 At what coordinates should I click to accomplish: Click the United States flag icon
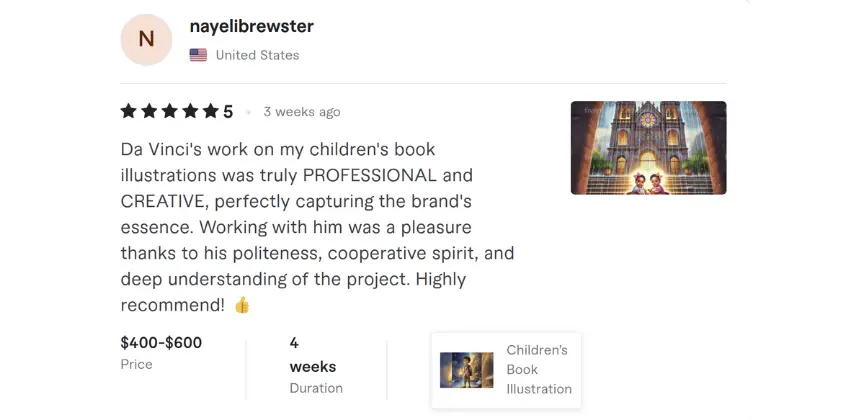[198, 55]
